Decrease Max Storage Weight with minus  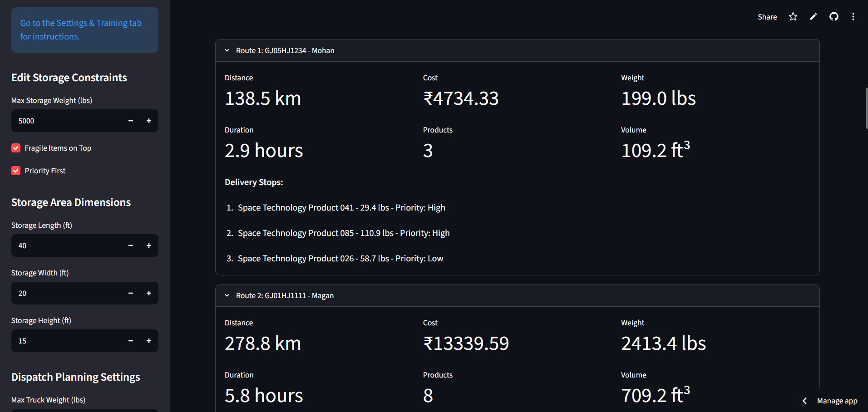pyautogui.click(x=131, y=121)
